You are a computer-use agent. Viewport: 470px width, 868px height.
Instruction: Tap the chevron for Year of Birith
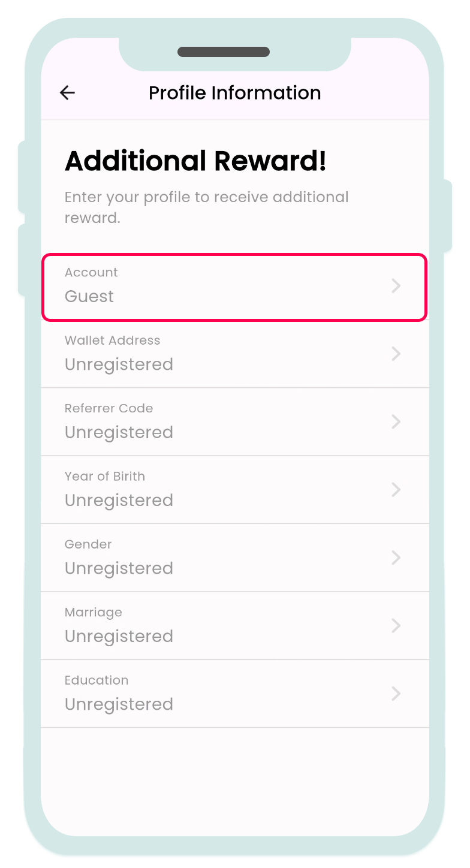pos(396,490)
